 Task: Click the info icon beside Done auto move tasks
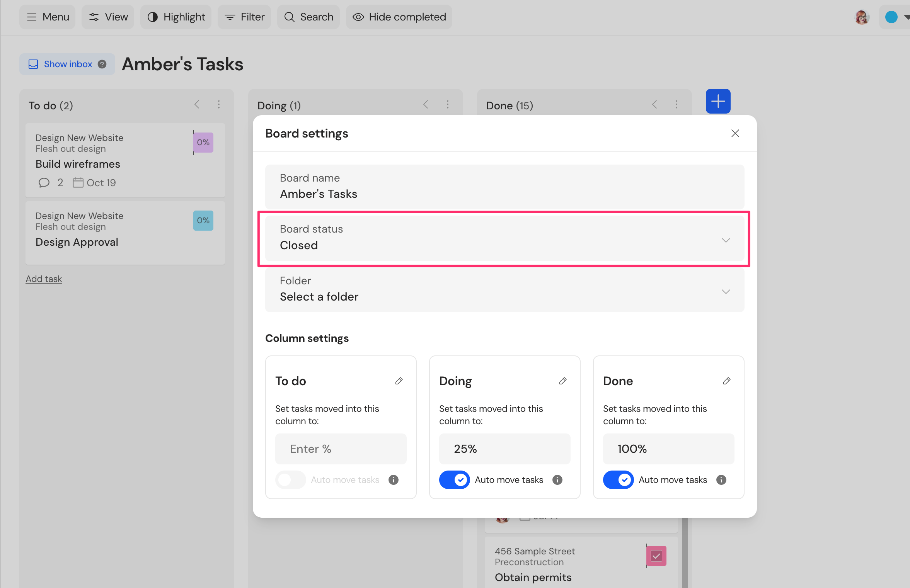[x=721, y=479]
